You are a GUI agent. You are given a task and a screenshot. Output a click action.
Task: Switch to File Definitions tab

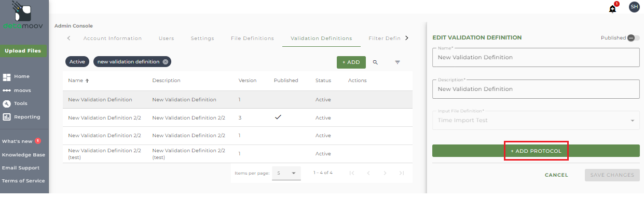252,38
